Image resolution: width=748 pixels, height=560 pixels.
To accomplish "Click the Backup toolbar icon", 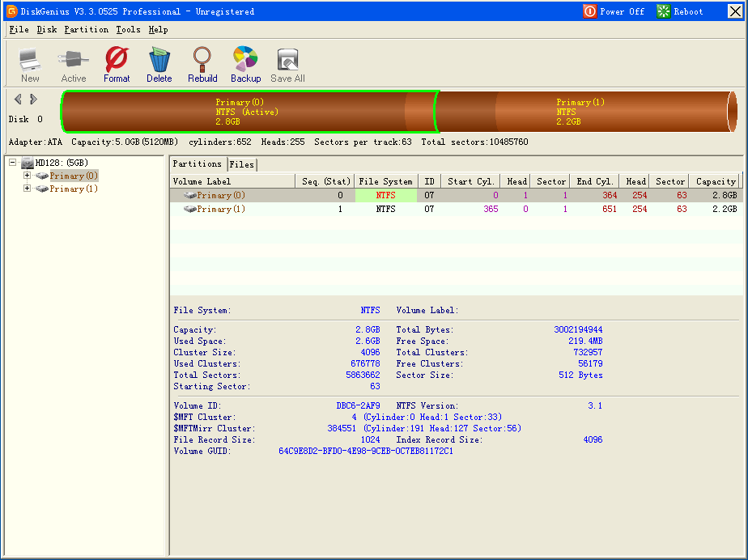I will click(x=245, y=59).
